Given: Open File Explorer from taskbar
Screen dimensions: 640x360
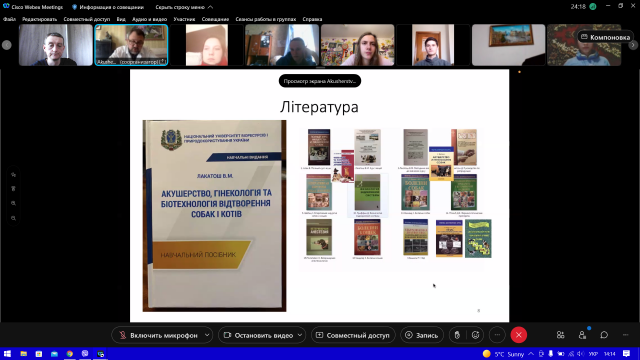Looking at the screenshot, I should pyautogui.click(x=23, y=353).
